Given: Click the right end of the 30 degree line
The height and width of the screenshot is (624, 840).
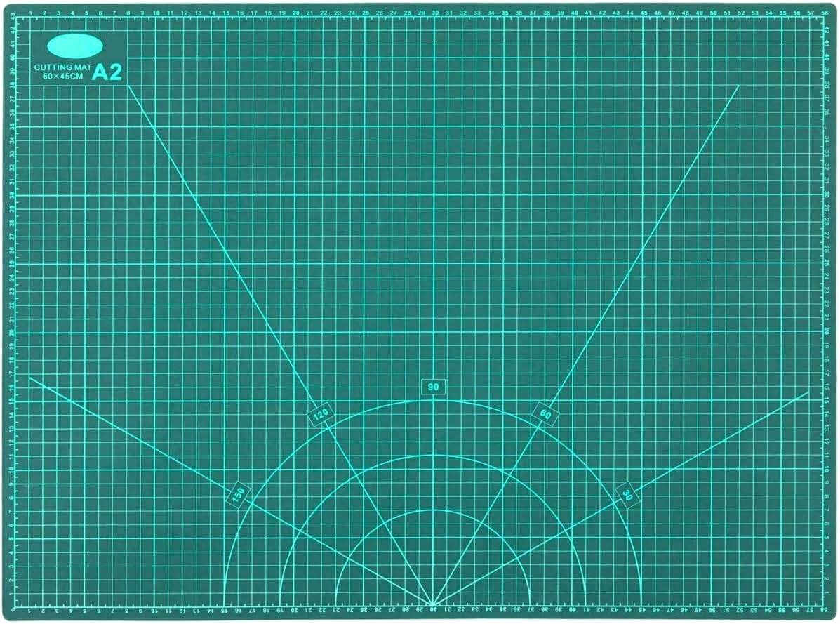Looking at the screenshot, I should 808,392.
